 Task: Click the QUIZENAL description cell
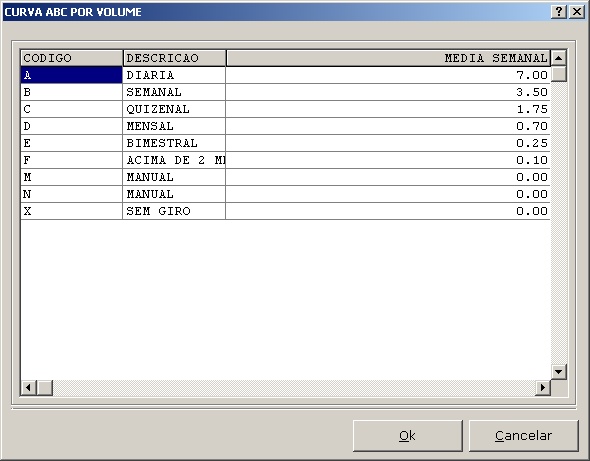(174, 109)
